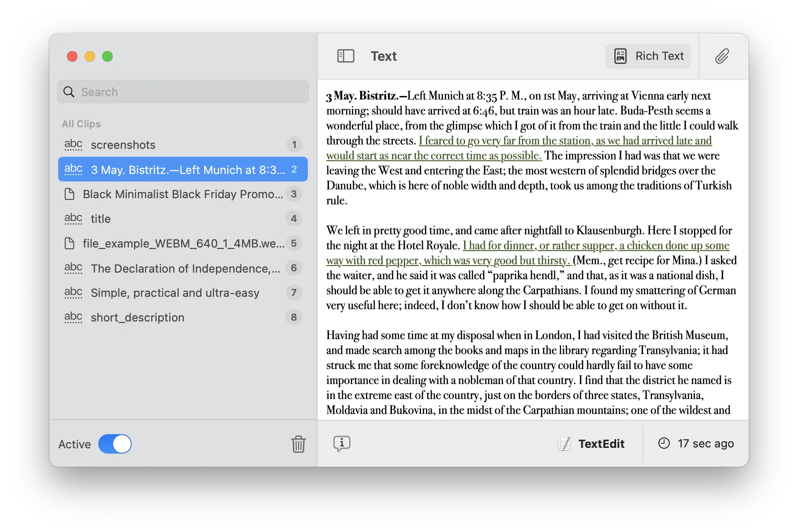
Task: Delete clip with the trash icon
Action: [x=298, y=444]
